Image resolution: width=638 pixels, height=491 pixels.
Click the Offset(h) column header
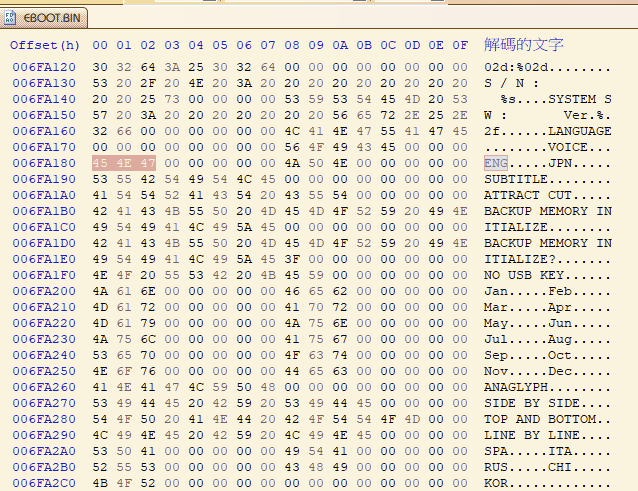tap(45, 46)
